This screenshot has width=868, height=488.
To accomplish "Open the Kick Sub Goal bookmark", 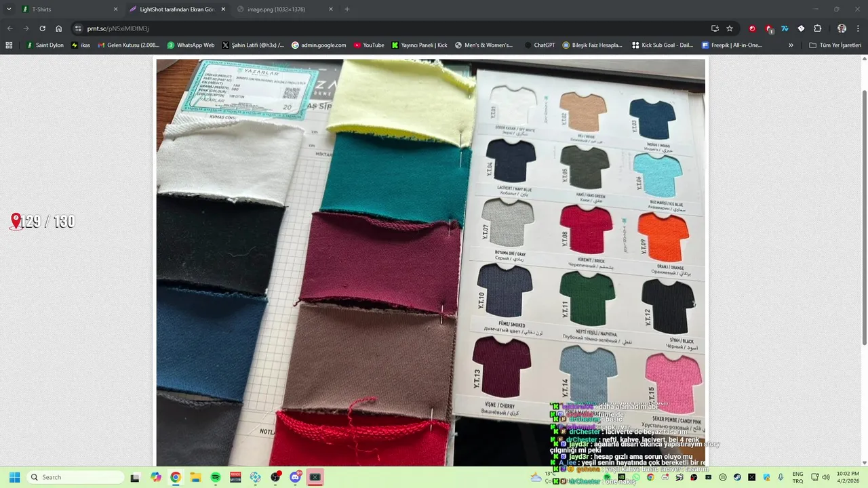I will pyautogui.click(x=663, y=45).
